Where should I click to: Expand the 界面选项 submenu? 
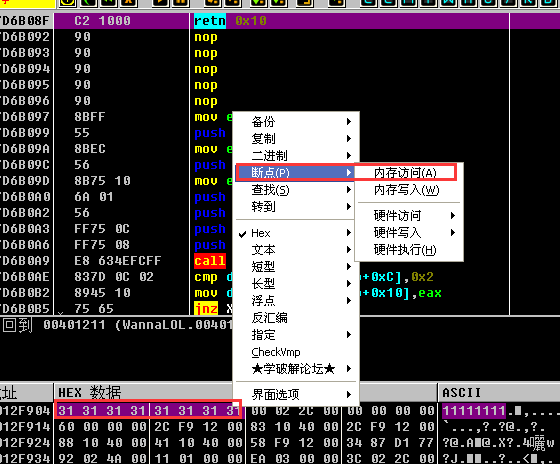296,394
